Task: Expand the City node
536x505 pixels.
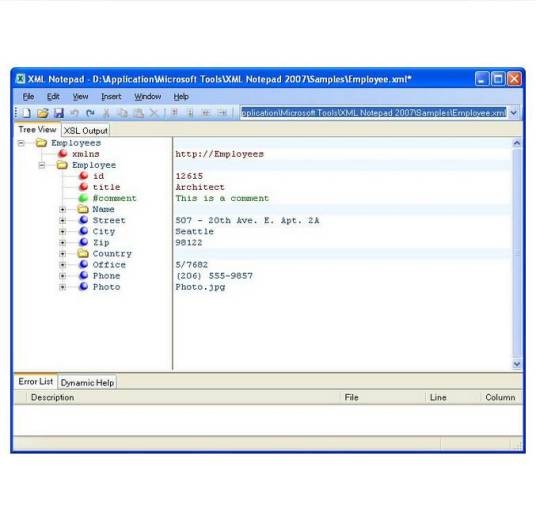Action: tap(63, 232)
